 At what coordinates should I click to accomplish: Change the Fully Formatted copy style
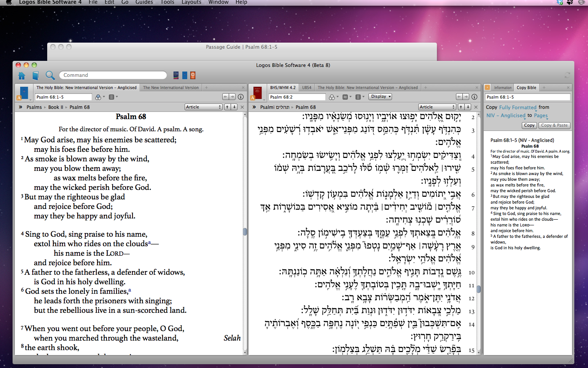point(518,108)
